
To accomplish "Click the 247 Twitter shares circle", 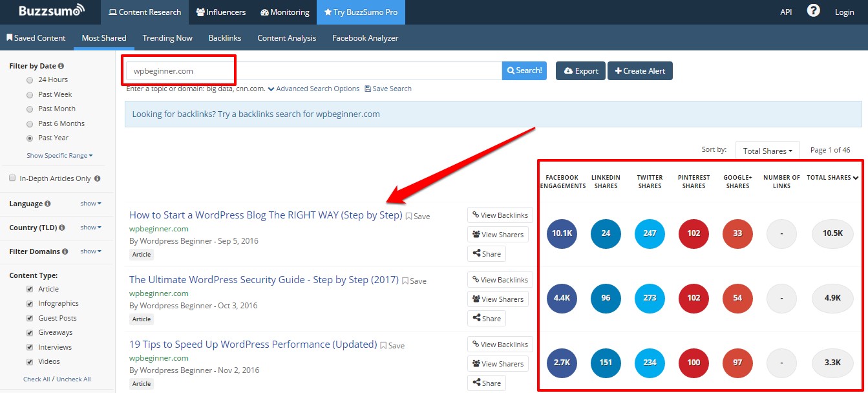I will (x=650, y=233).
